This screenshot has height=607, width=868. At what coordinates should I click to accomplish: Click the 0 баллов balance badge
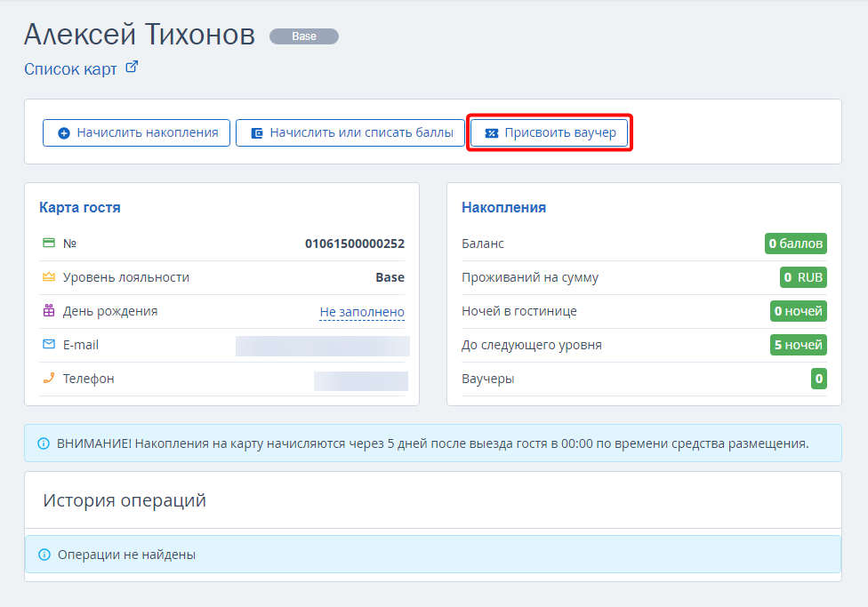(795, 244)
